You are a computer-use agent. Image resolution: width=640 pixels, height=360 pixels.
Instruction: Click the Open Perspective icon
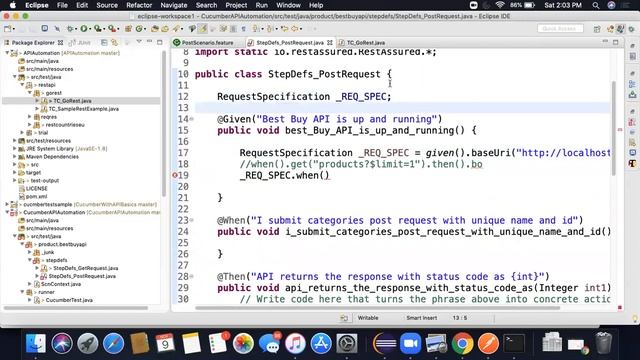[x=597, y=29]
